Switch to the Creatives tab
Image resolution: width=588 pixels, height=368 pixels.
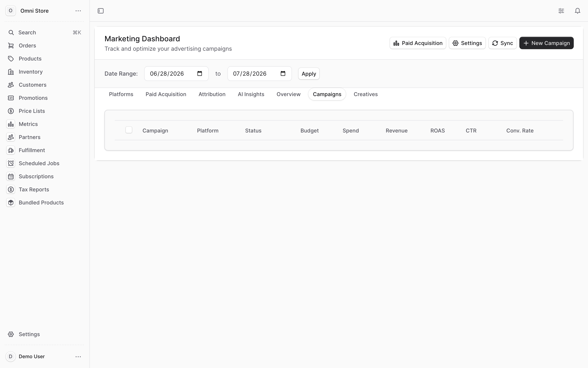(366, 94)
